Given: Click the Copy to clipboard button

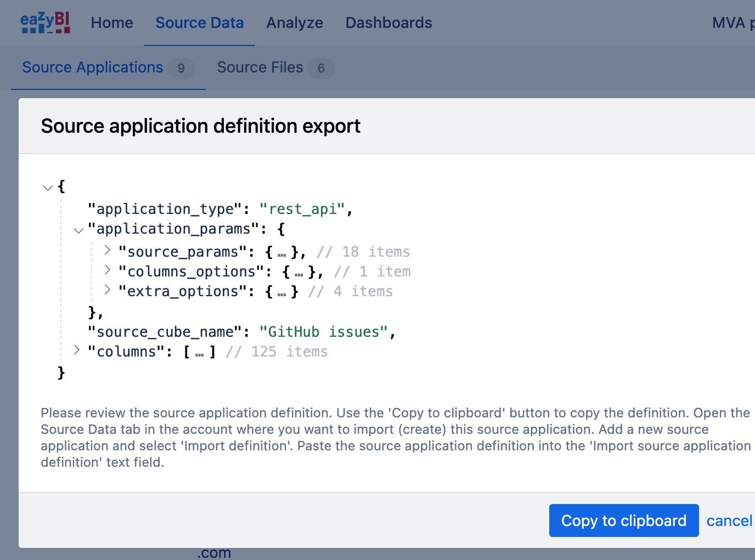Looking at the screenshot, I should point(624,521).
